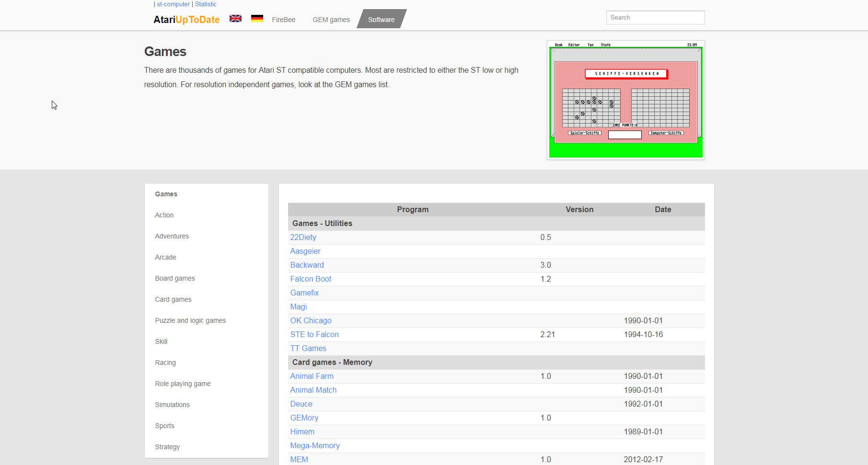
Task: Choose the Adventures category
Action: click(x=172, y=236)
